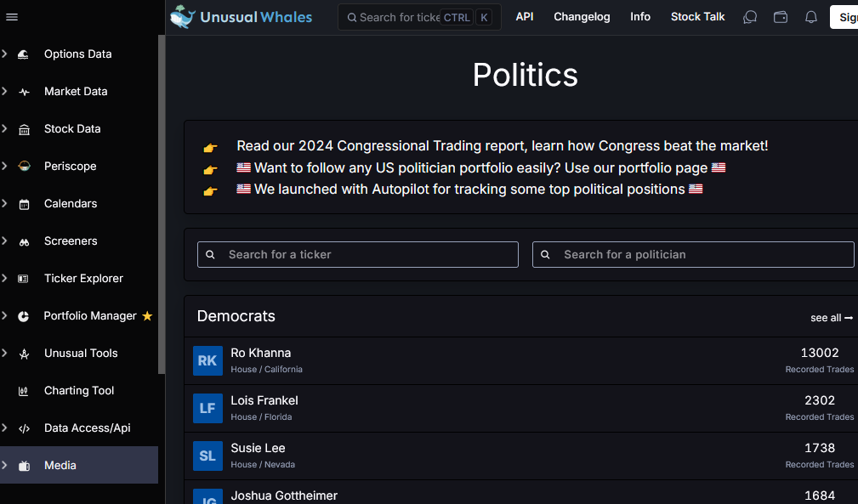This screenshot has height=504, width=858.
Task: Click the Calendars sidebar icon
Action: tap(24, 205)
